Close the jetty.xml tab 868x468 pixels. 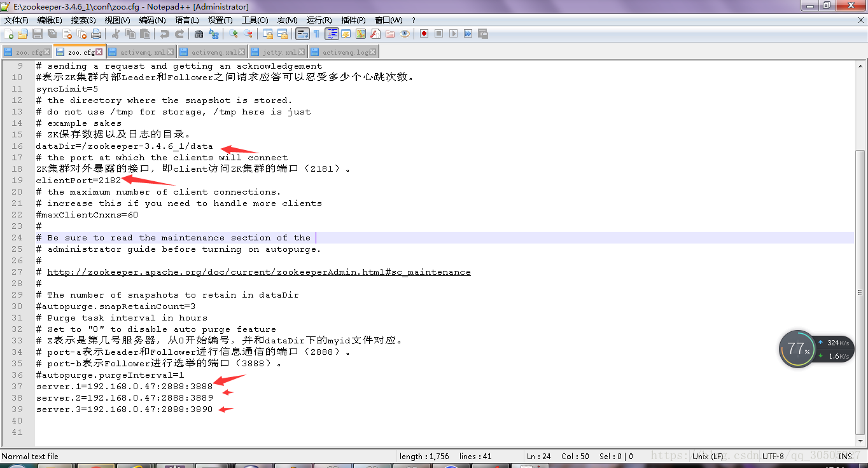click(302, 52)
